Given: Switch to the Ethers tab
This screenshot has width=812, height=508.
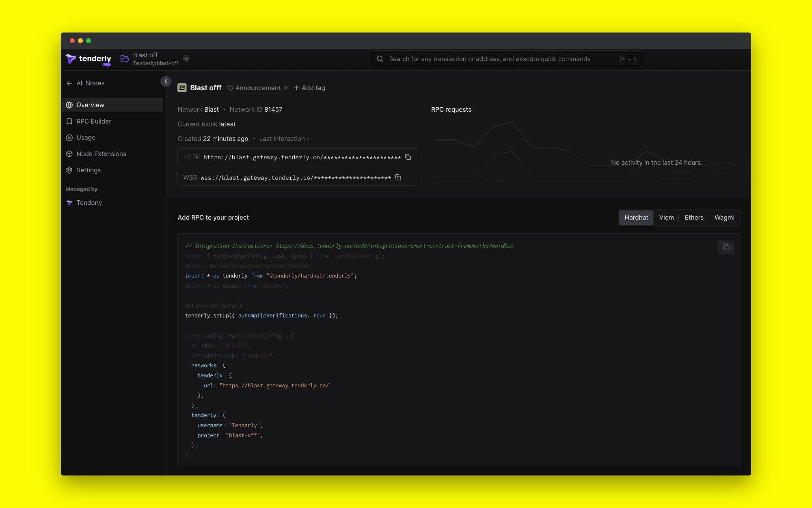Looking at the screenshot, I should click(x=694, y=217).
